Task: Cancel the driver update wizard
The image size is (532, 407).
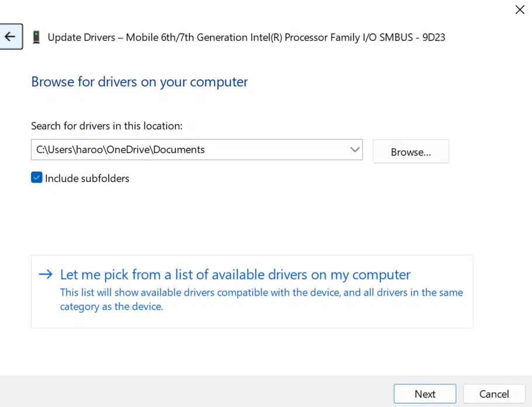Action: pyautogui.click(x=494, y=394)
